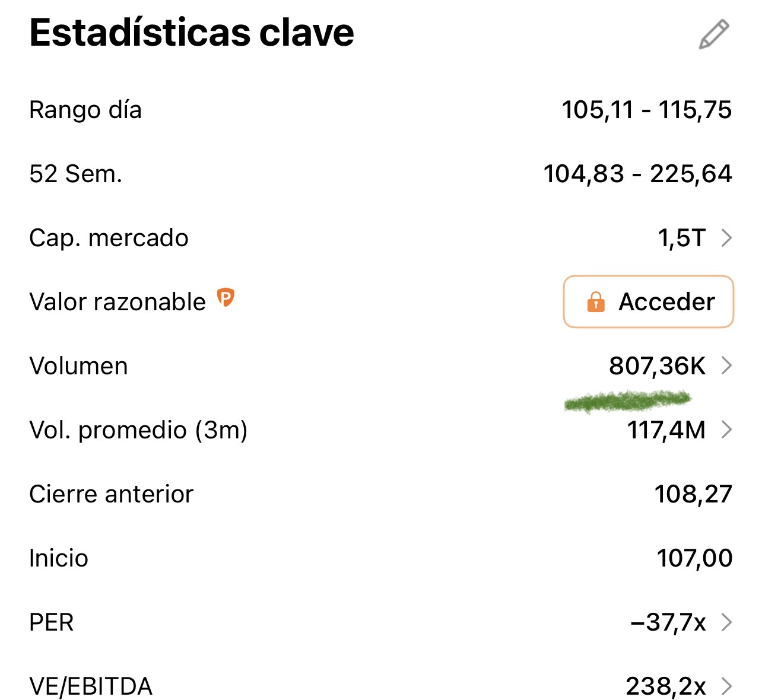Tap the Estadísticas clave heading

coord(192,33)
